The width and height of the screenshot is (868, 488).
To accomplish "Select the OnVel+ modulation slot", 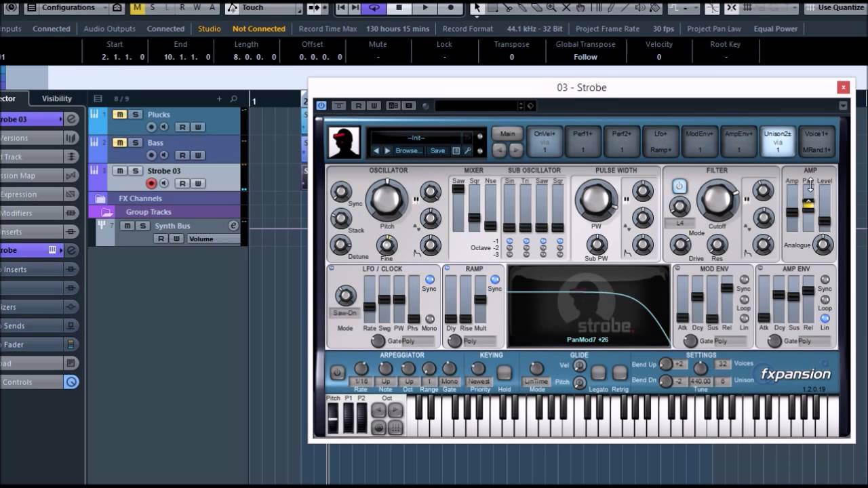I will tap(545, 141).
